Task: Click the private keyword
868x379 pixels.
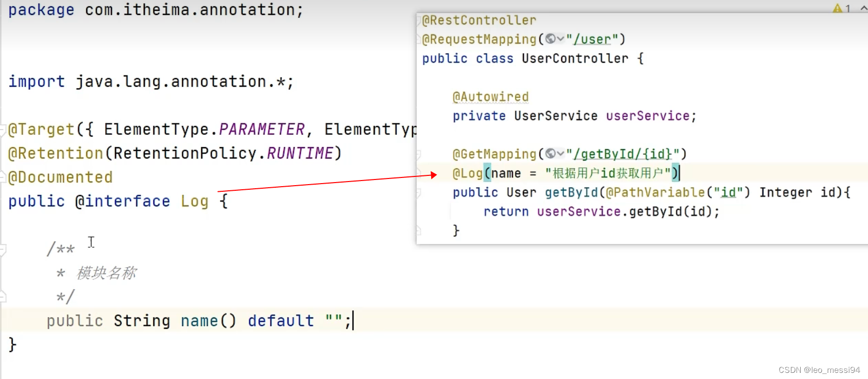Action: tap(479, 116)
